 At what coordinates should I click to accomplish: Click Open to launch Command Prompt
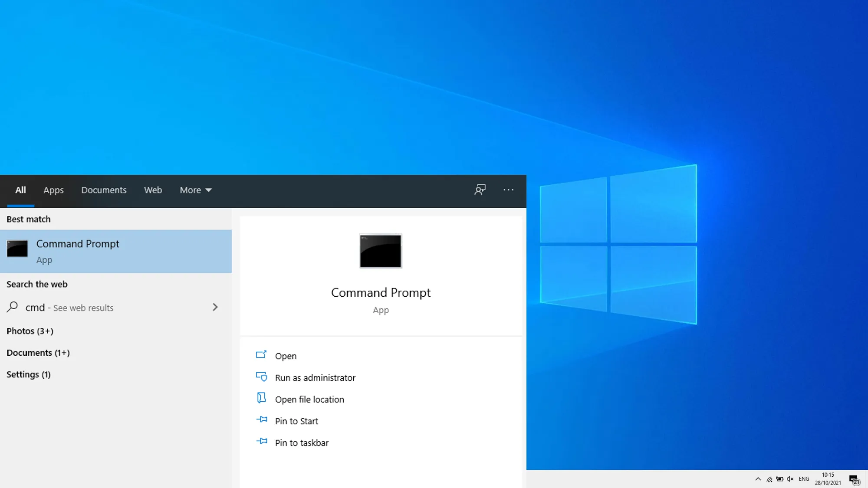point(286,356)
